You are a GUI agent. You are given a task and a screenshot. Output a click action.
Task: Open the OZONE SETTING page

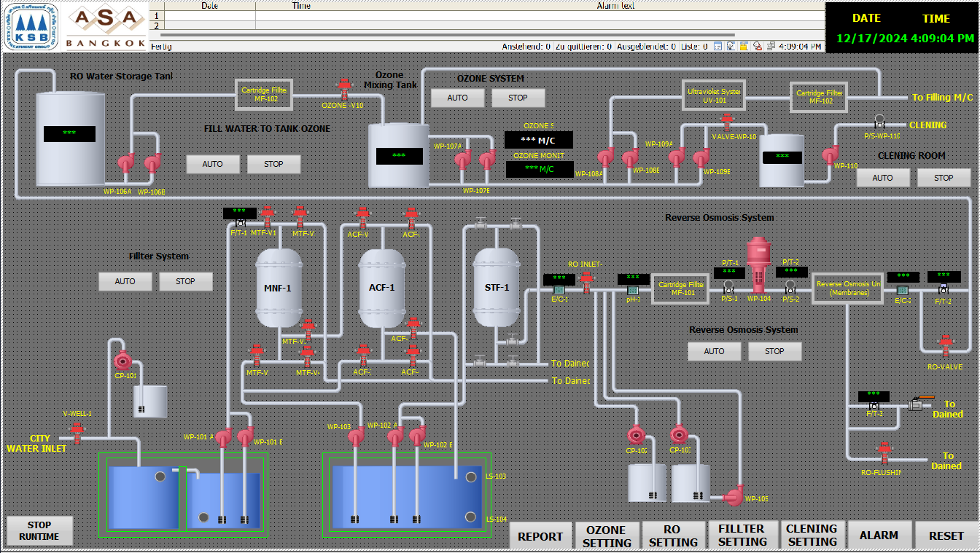607,536
